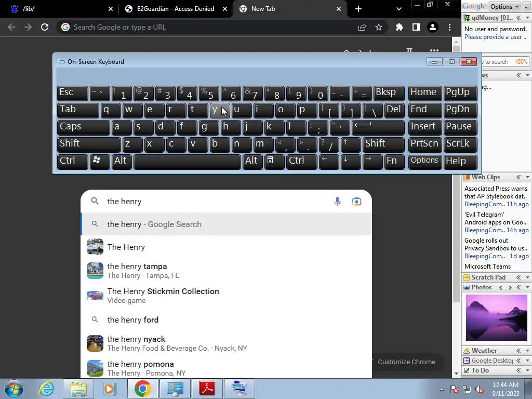Open the Chrome profile avatar
This screenshot has height=399, width=532.
pos(433,27)
